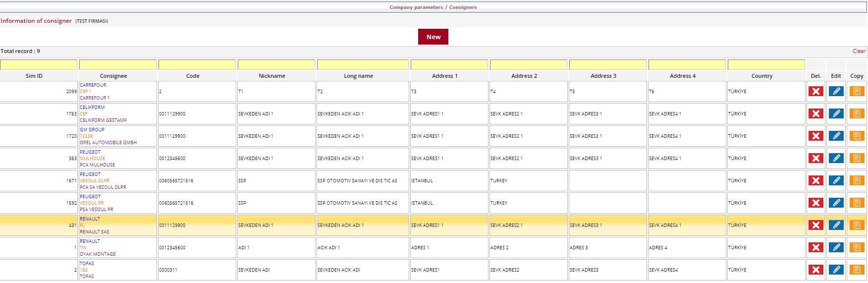Viewport: 868px width, 283px height.
Task: Copy the Oyak Montage record
Action: 857,247
